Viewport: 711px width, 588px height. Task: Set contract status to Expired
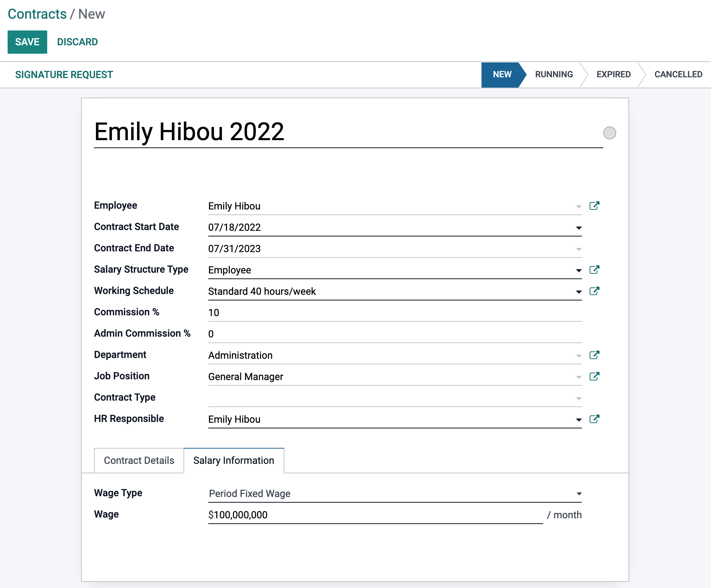[614, 75]
